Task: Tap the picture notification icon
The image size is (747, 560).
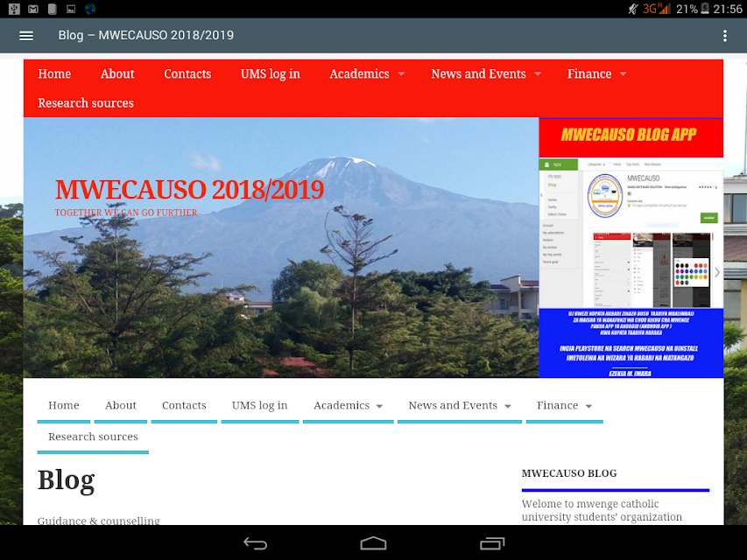Action: [71, 9]
